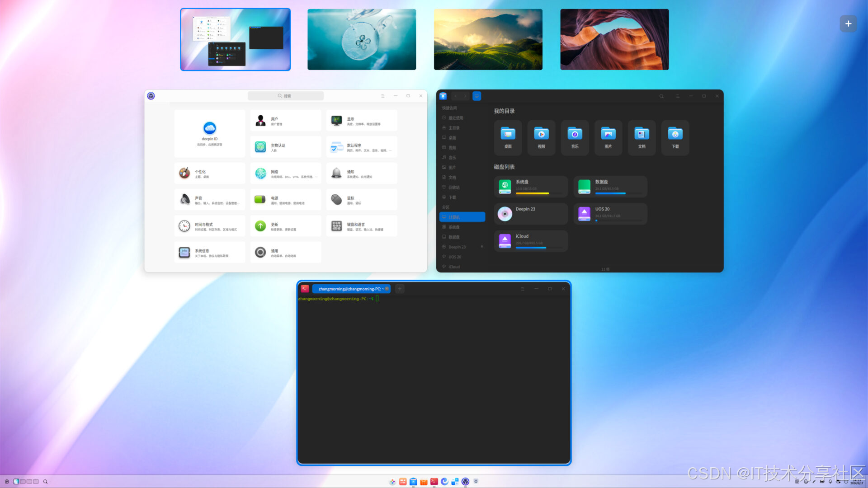The height and width of the screenshot is (488, 868).
Task: Select the terminal zhangmorning tab
Action: [350, 289]
